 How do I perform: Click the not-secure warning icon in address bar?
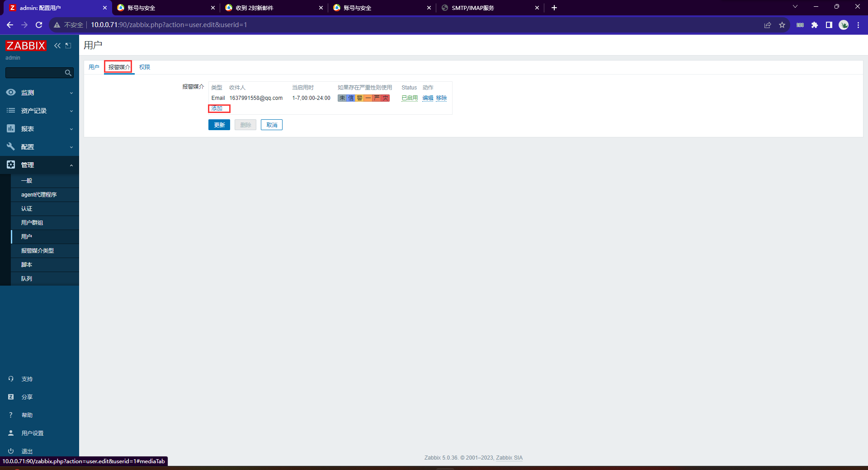pyautogui.click(x=57, y=25)
